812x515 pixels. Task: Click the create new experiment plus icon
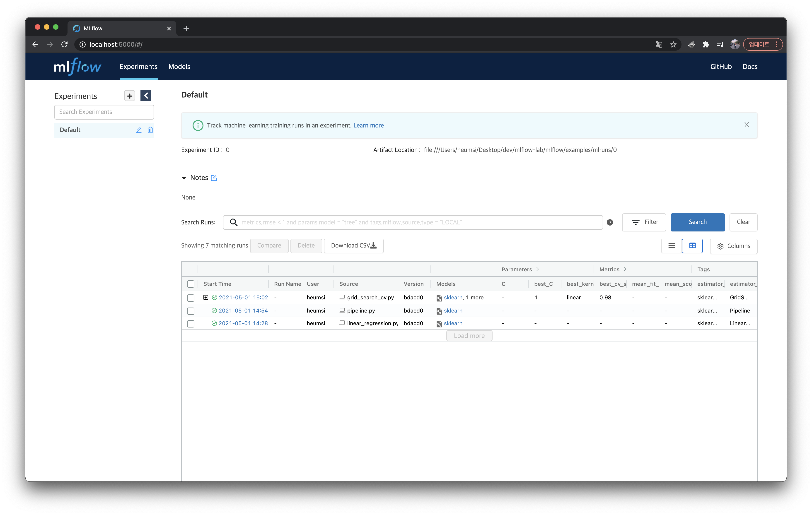[130, 96]
